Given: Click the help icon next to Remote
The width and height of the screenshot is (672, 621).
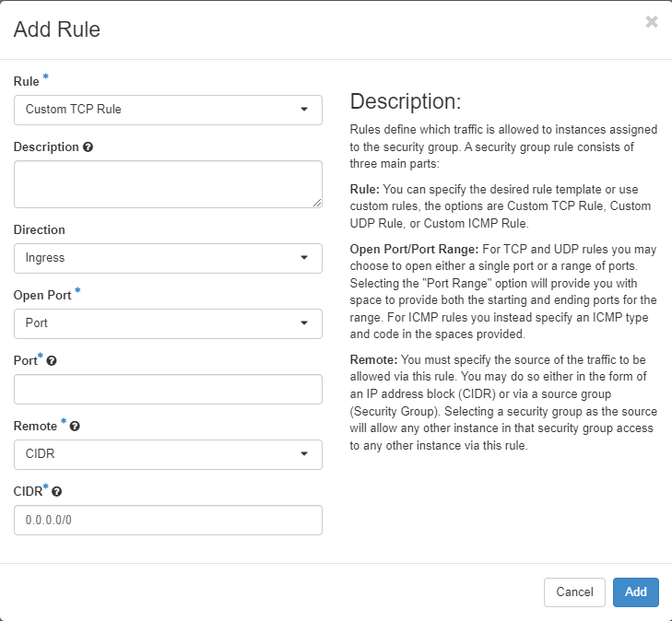Looking at the screenshot, I should click(75, 427).
